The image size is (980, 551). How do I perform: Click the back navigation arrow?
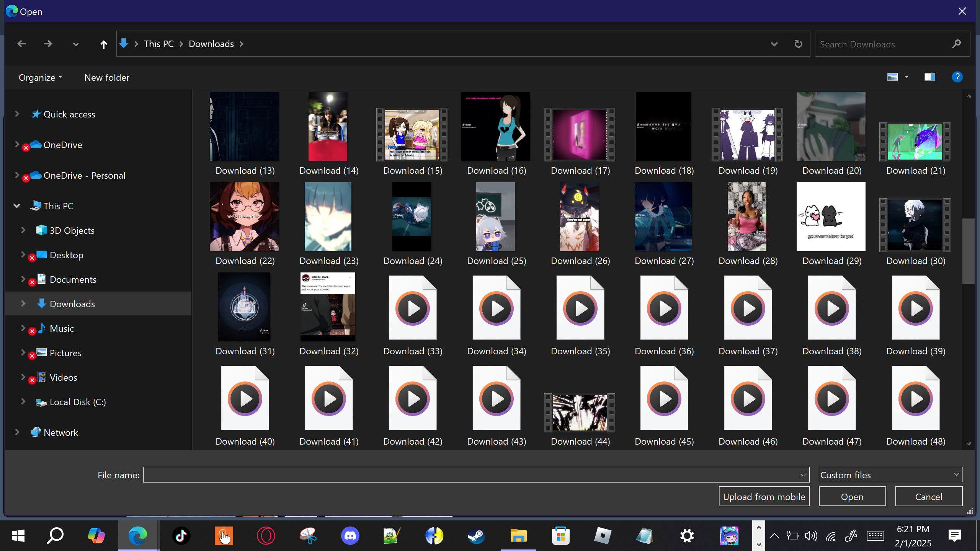coord(22,44)
